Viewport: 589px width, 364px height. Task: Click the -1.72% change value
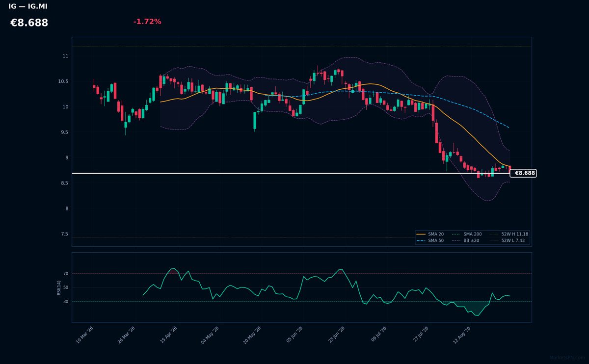point(147,22)
